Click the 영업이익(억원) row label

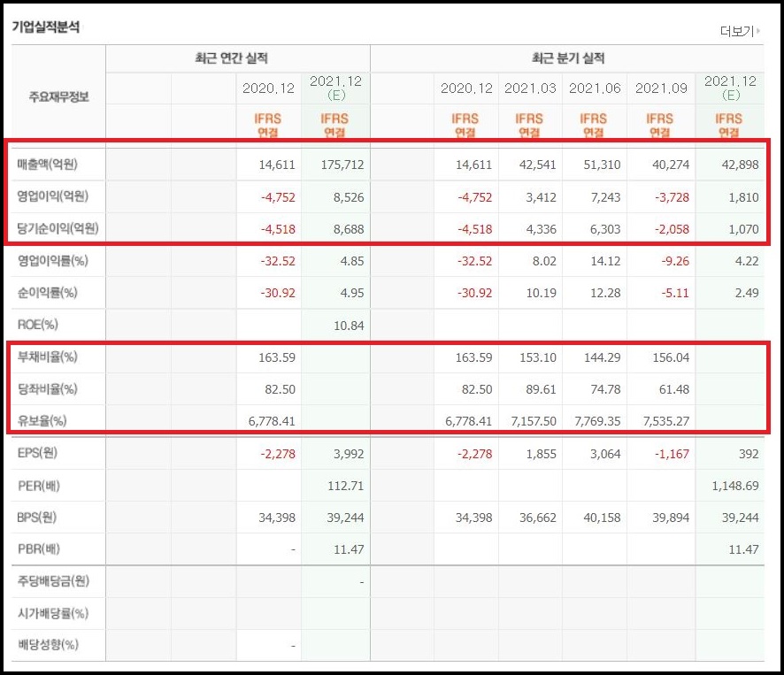click(x=52, y=196)
